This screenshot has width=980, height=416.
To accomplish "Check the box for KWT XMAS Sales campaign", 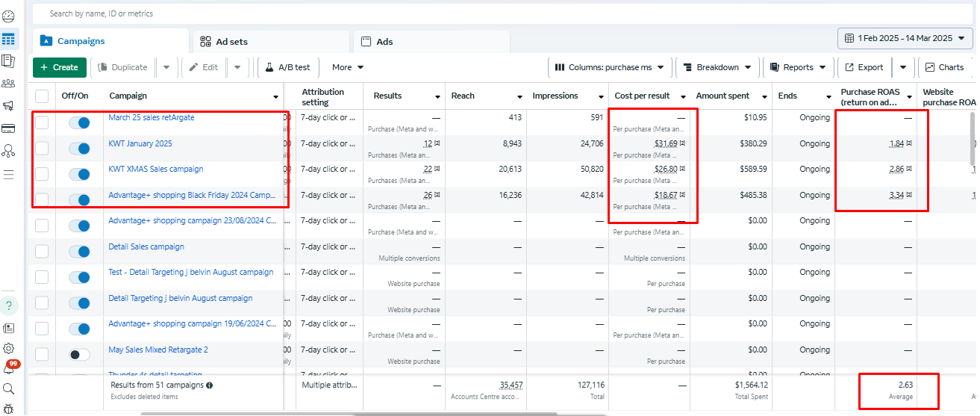I will point(42,174).
